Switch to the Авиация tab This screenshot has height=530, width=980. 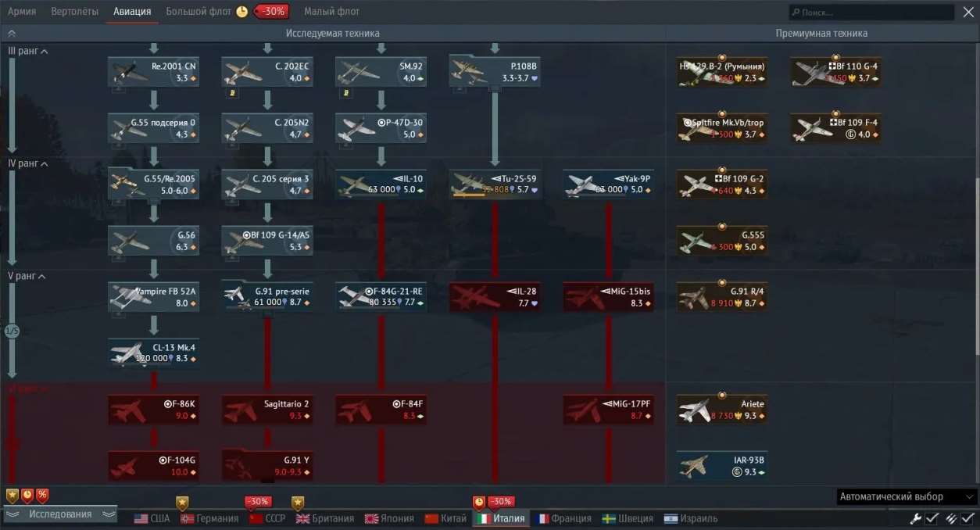coord(132,12)
